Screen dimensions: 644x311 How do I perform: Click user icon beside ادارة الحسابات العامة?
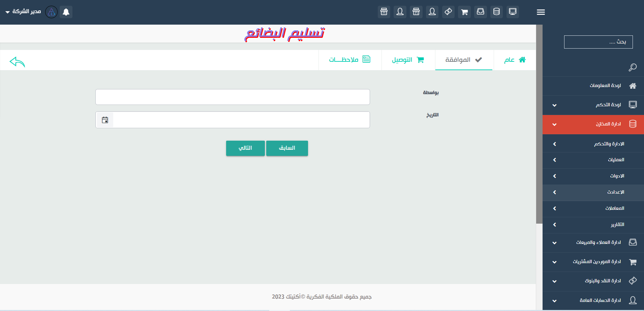pyautogui.click(x=633, y=300)
